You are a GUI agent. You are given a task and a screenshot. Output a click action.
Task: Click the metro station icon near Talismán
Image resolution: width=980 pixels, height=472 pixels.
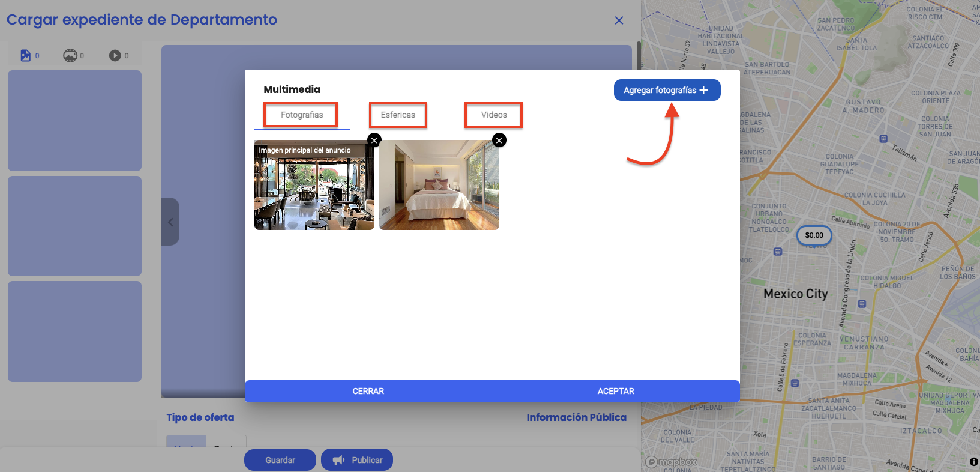(883, 139)
